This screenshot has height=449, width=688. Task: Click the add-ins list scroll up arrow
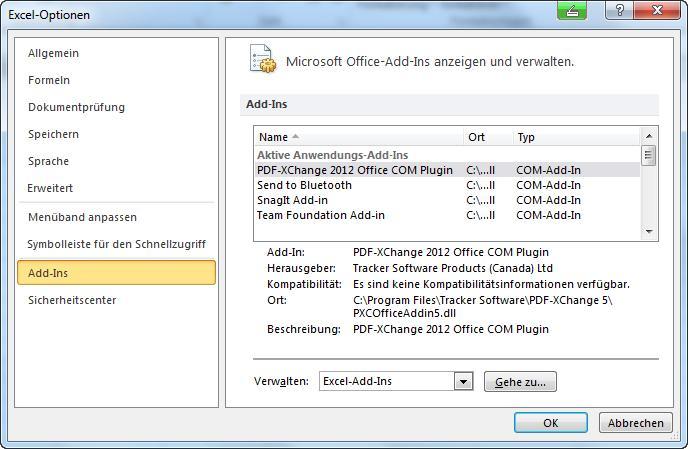click(x=649, y=136)
